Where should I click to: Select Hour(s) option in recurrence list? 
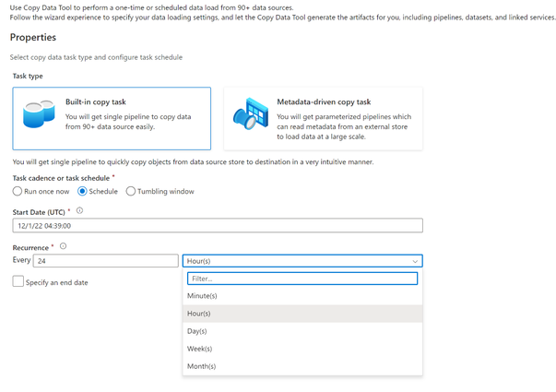pos(302,314)
